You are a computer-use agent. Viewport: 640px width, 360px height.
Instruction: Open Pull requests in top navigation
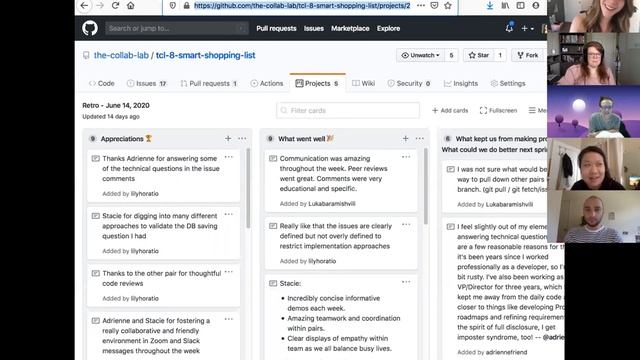276,28
